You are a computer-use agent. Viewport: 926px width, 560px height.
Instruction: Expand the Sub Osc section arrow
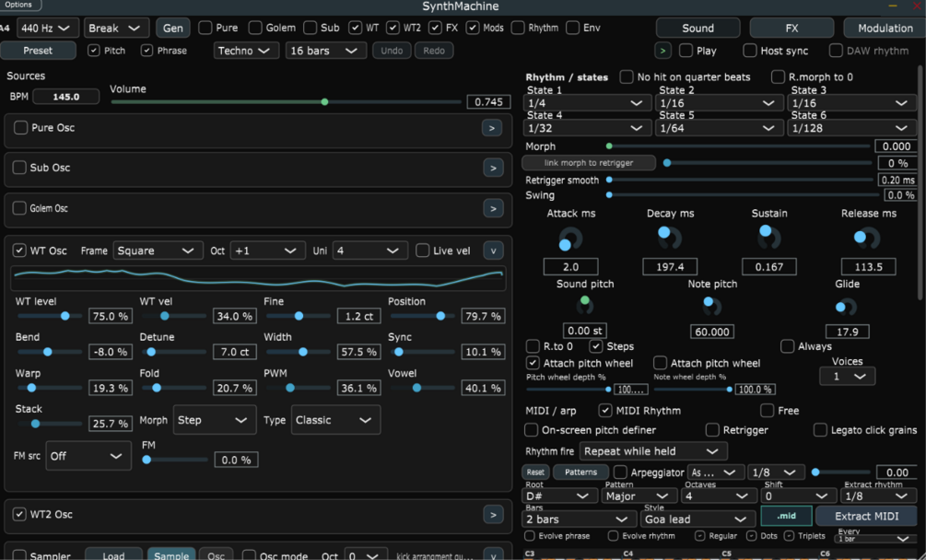click(x=493, y=169)
